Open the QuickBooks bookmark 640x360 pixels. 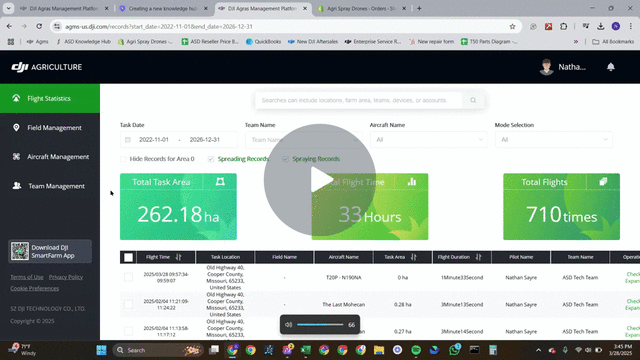(x=264, y=42)
